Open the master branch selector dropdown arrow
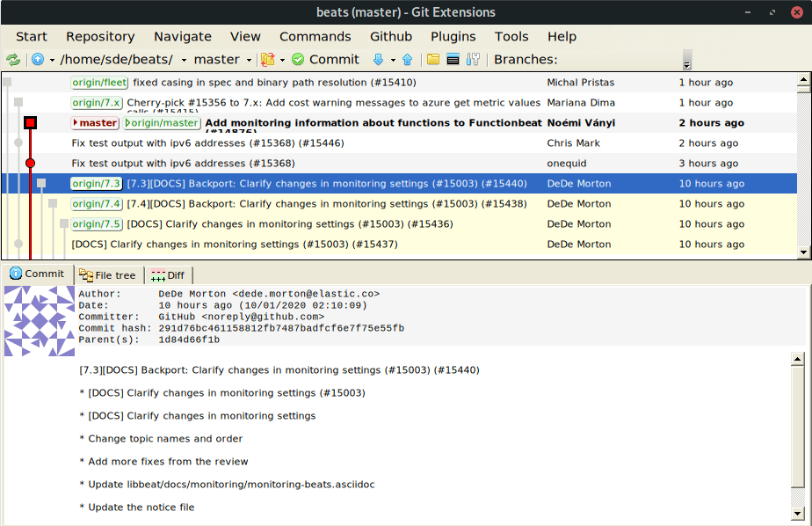 249,60
